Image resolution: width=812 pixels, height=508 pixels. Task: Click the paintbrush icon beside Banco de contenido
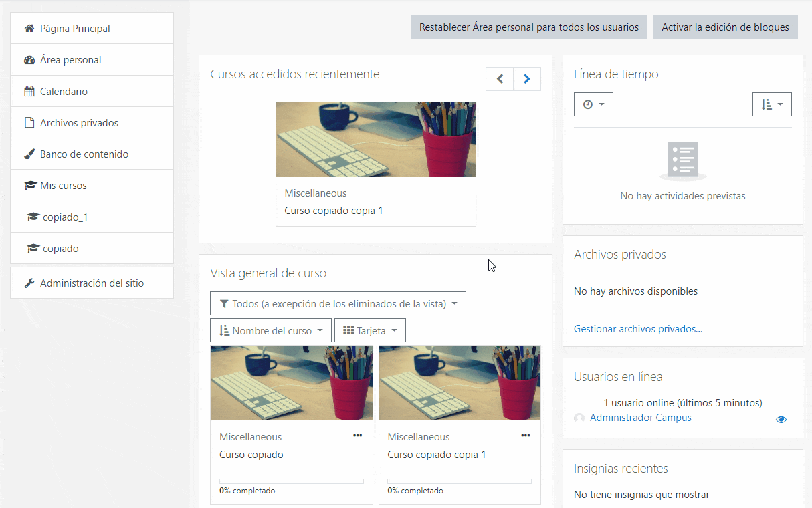tap(29, 154)
